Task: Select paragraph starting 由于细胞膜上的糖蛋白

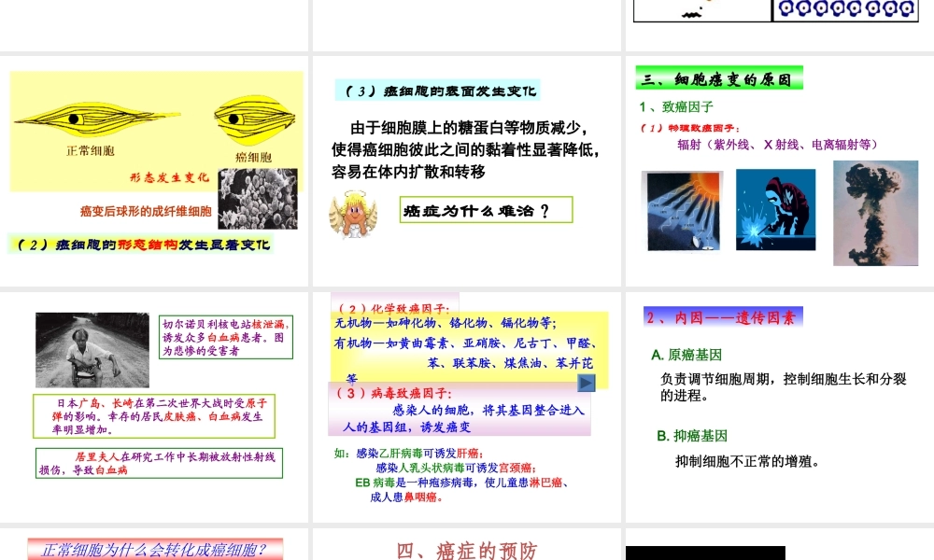Action: 464,150
